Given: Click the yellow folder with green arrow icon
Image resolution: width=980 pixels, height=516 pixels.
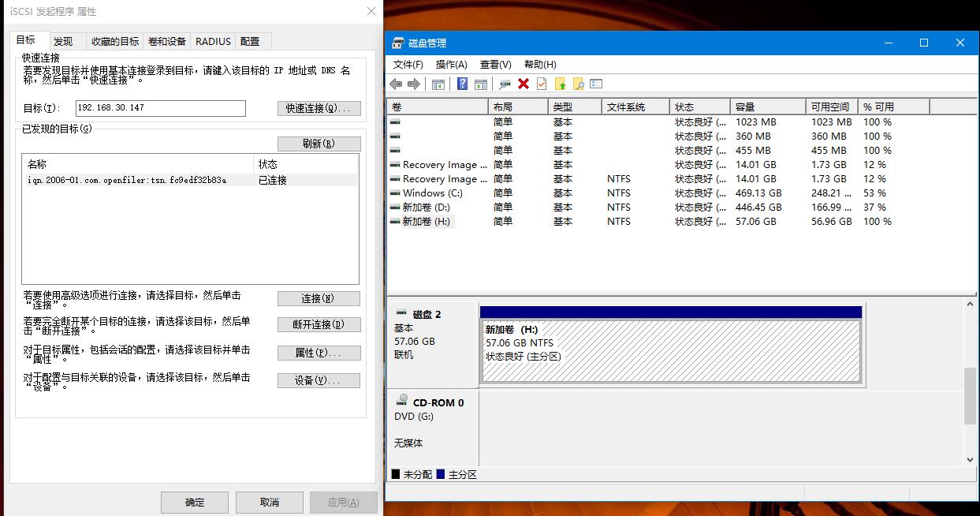Looking at the screenshot, I should [x=561, y=84].
